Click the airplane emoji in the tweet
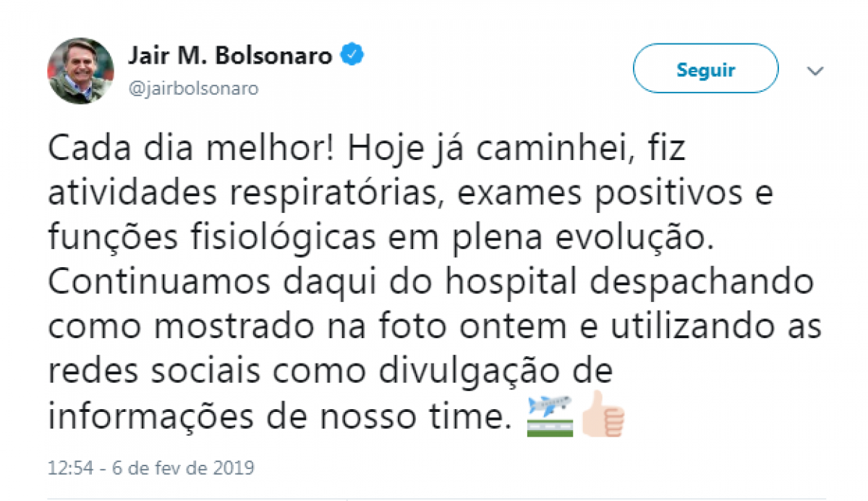 point(550,415)
